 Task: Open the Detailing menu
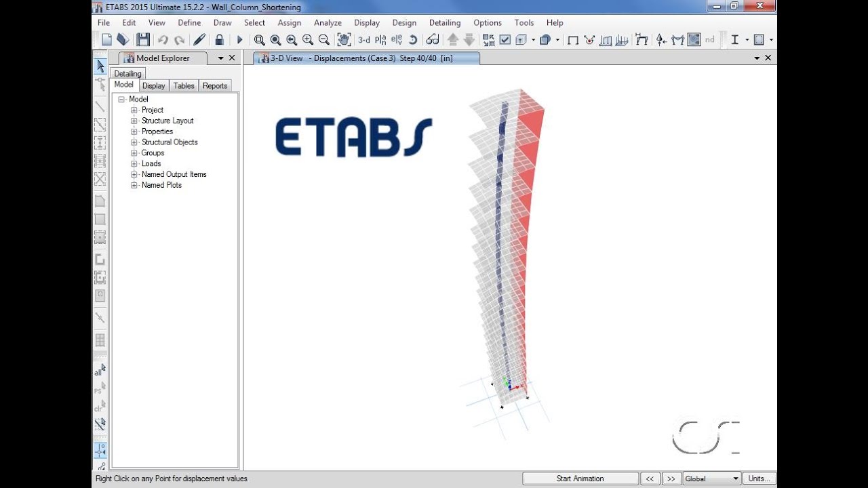[445, 22]
